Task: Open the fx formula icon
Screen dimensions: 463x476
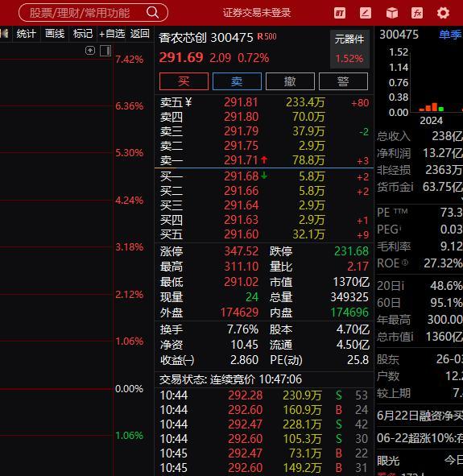Action: [x=417, y=13]
